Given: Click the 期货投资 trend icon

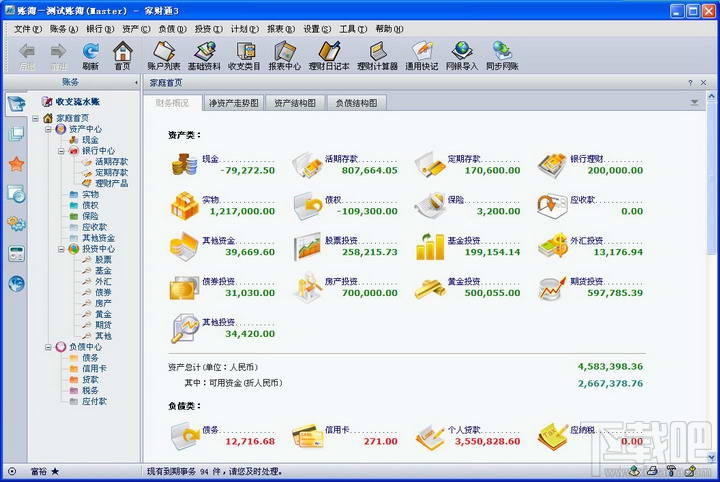Looking at the screenshot, I should click(552, 288).
